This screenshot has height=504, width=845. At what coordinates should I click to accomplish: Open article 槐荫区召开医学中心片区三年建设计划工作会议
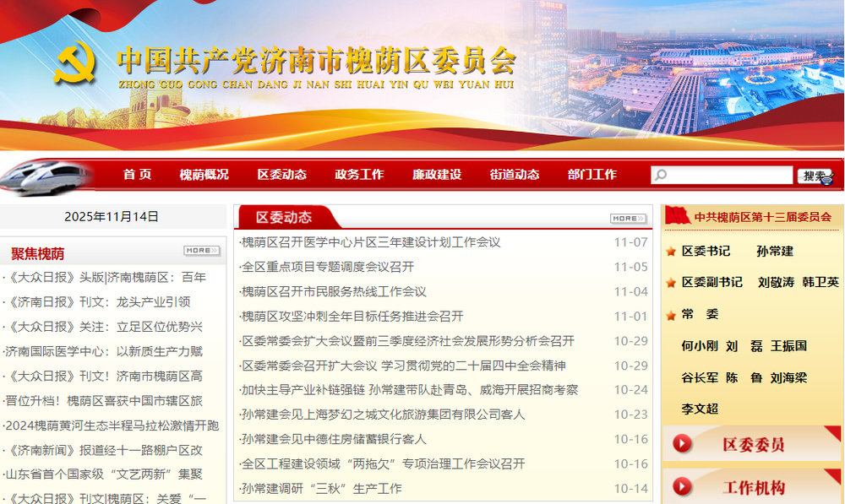coord(371,242)
